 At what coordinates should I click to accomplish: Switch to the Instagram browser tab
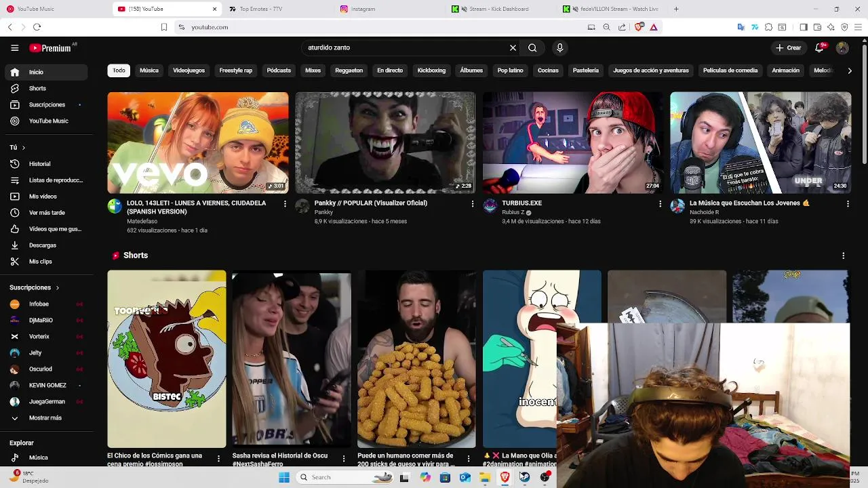coord(390,9)
